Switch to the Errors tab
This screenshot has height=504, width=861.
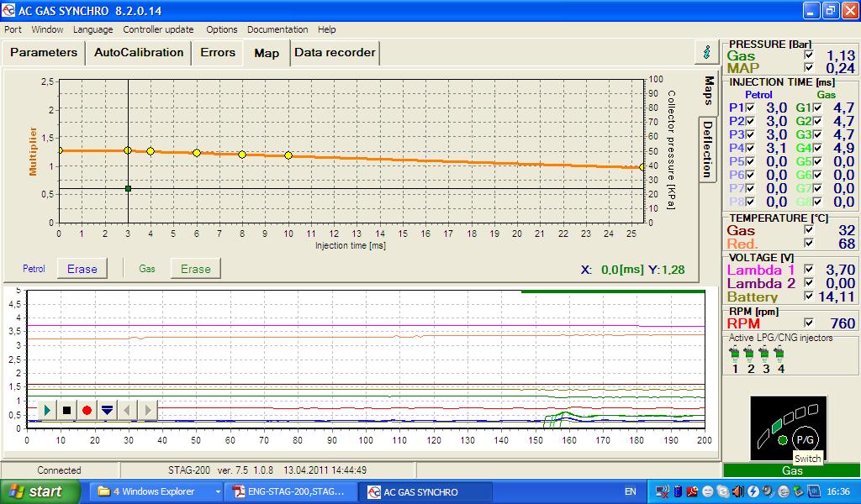218,53
